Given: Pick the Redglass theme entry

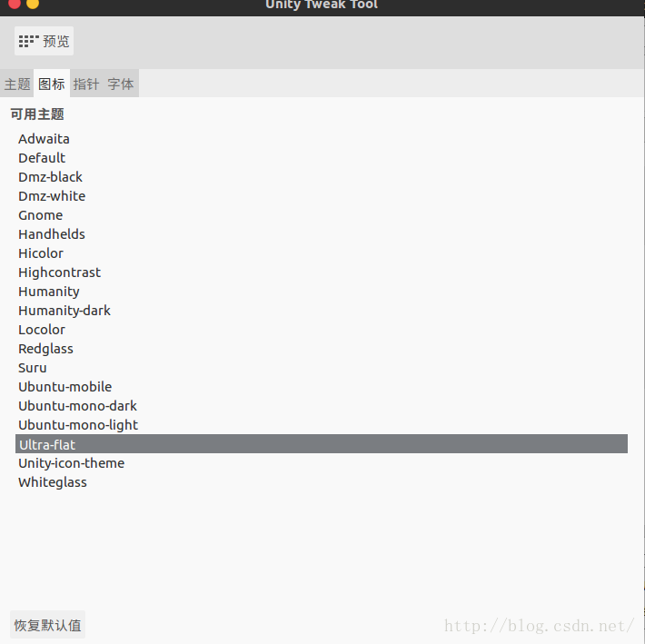Looking at the screenshot, I should point(322,349).
